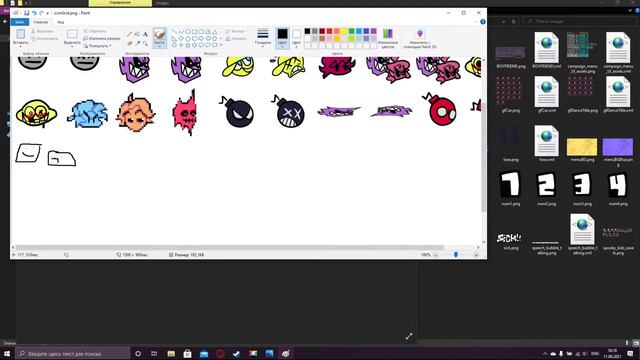The image size is (640, 360).
Task: Click the Save icon in Paint title bar
Action: [x=27, y=13]
